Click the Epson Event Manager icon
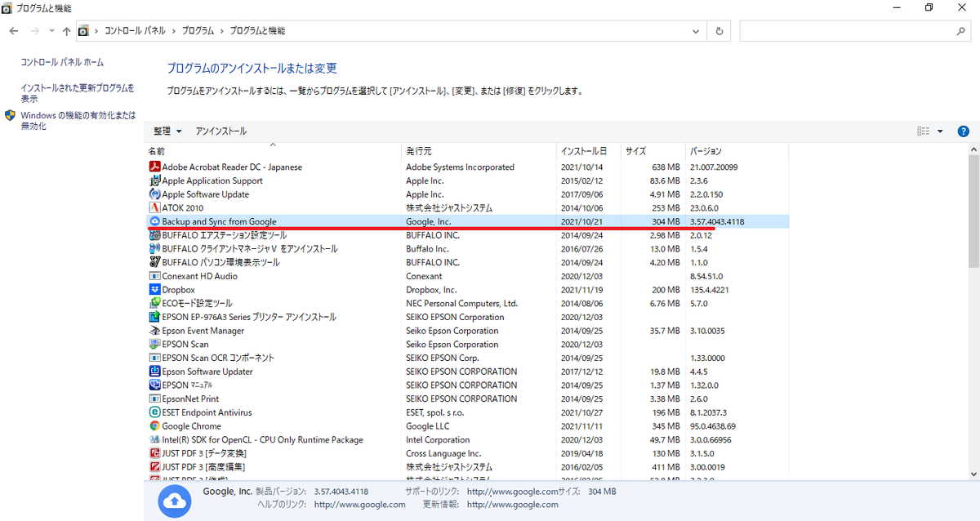 click(155, 331)
